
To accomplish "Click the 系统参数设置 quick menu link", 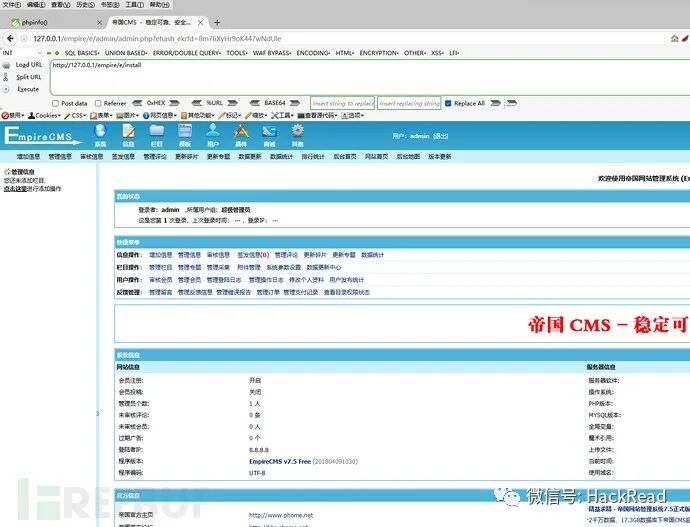I will (x=283, y=267).
